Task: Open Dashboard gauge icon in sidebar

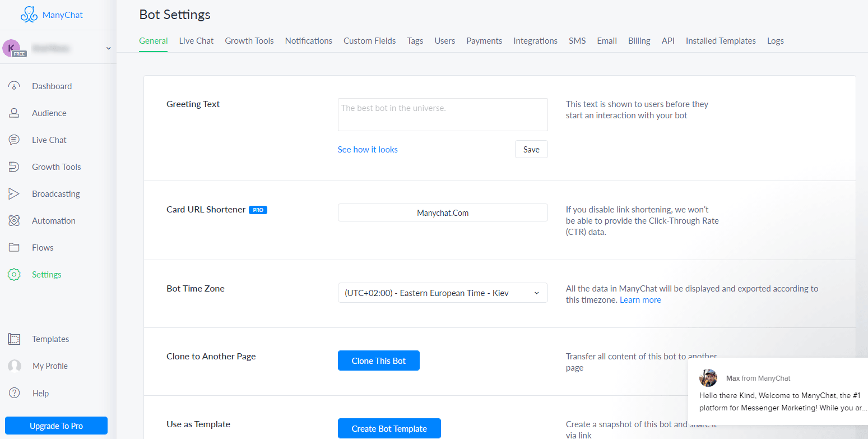Action: point(14,86)
